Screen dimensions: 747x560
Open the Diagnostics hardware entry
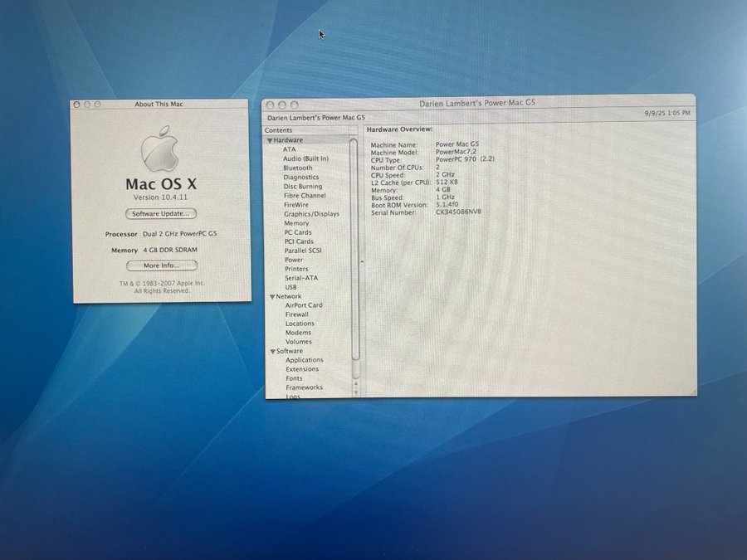click(x=301, y=178)
